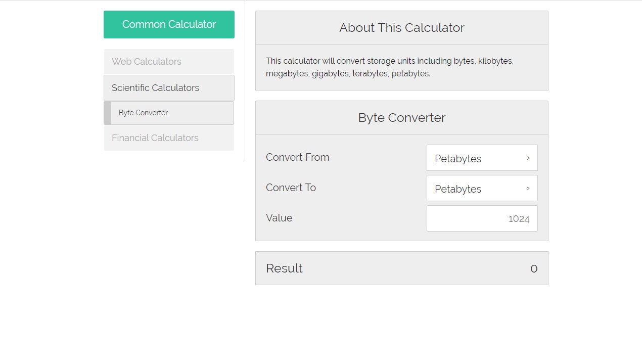Click the Value input field
The width and height of the screenshot is (642, 364).
point(481,218)
